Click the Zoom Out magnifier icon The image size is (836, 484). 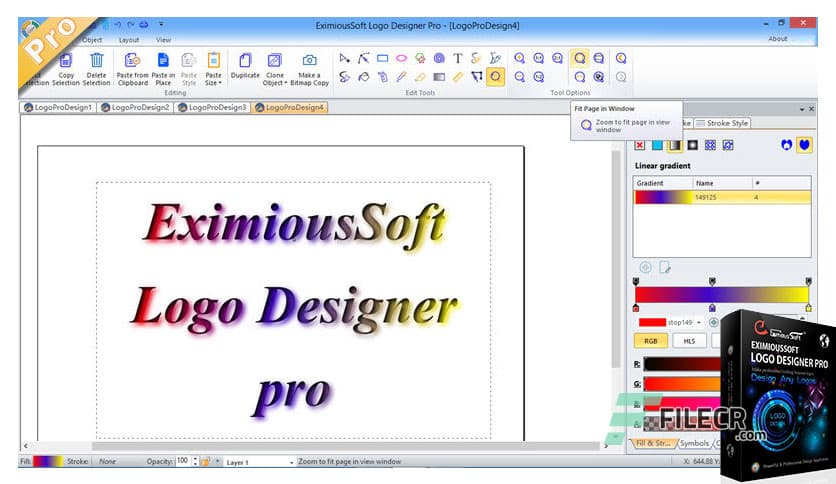[519, 77]
